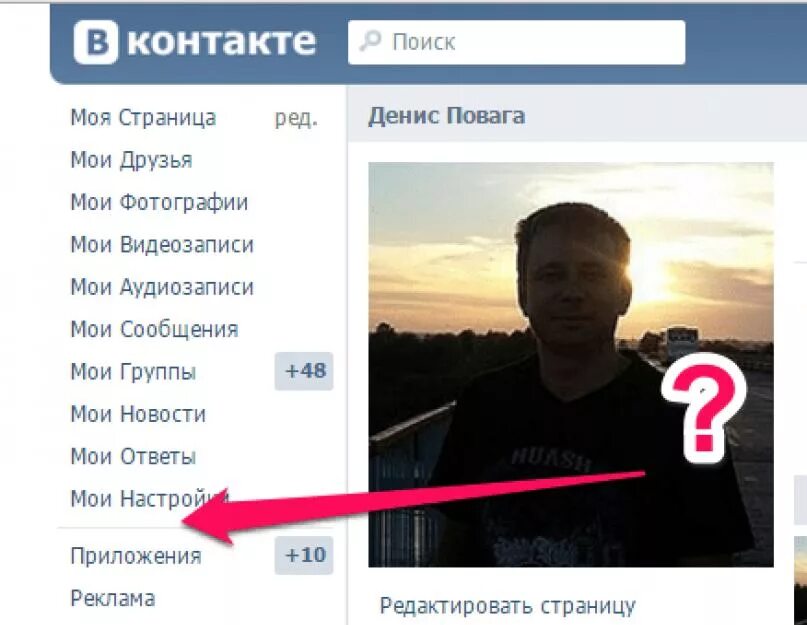Open the +10 applications counter badge
807x625 pixels.
(x=304, y=555)
